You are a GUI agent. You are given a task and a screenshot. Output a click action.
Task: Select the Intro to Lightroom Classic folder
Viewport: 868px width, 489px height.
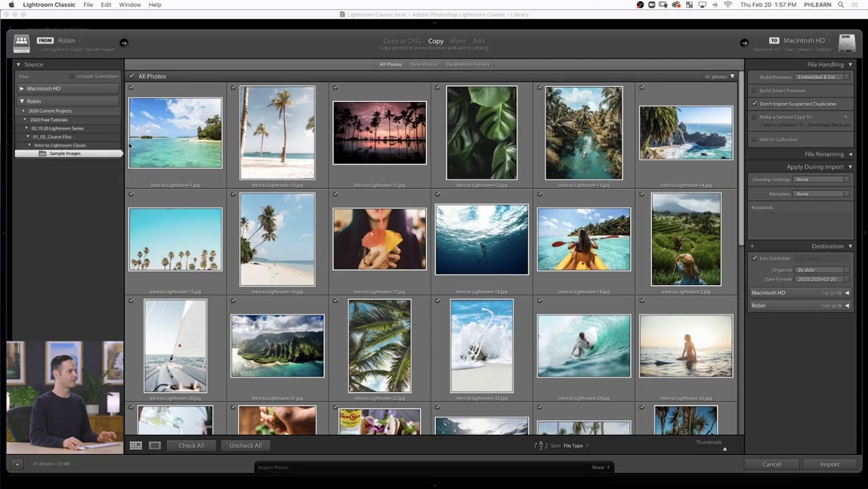61,145
